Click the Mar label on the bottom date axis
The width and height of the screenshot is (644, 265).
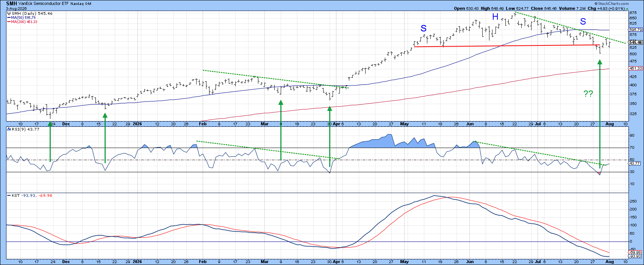tap(265, 262)
